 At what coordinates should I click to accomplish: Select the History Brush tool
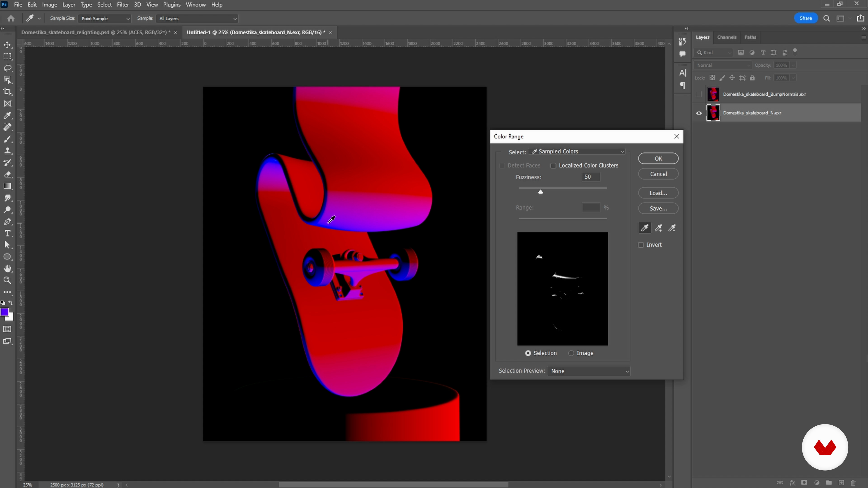click(x=7, y=163)
